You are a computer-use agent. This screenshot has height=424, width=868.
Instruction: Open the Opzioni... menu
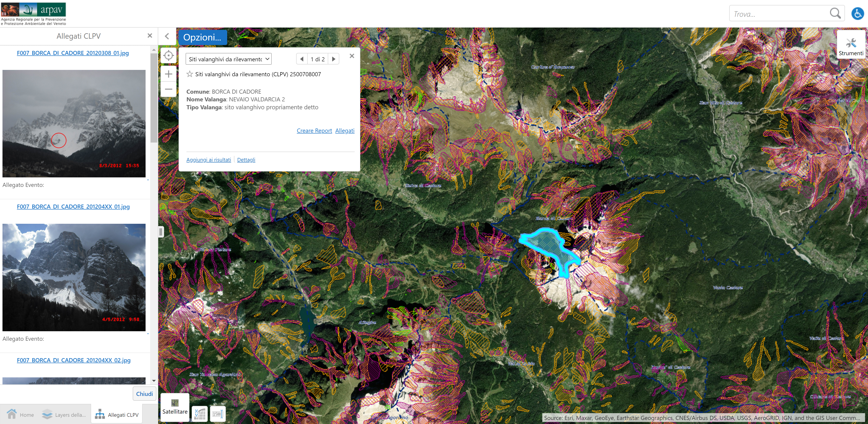(203, 37)
